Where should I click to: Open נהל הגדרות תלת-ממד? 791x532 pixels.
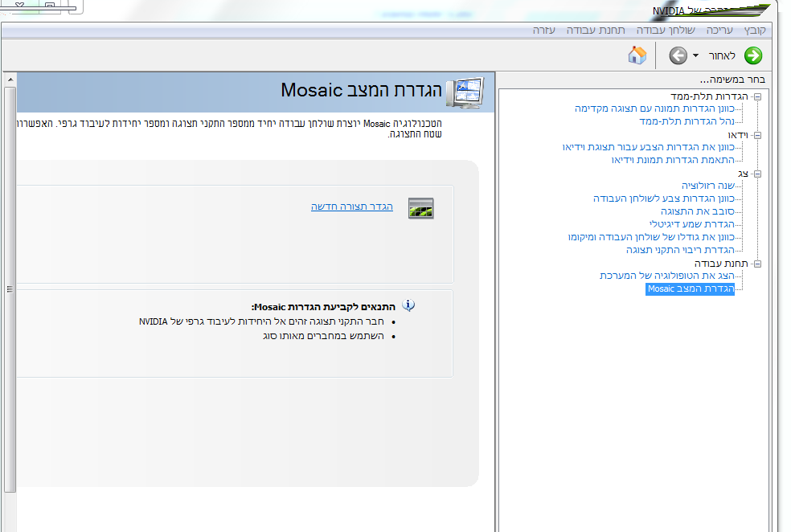pyautogui.click(x=686, y=121)
